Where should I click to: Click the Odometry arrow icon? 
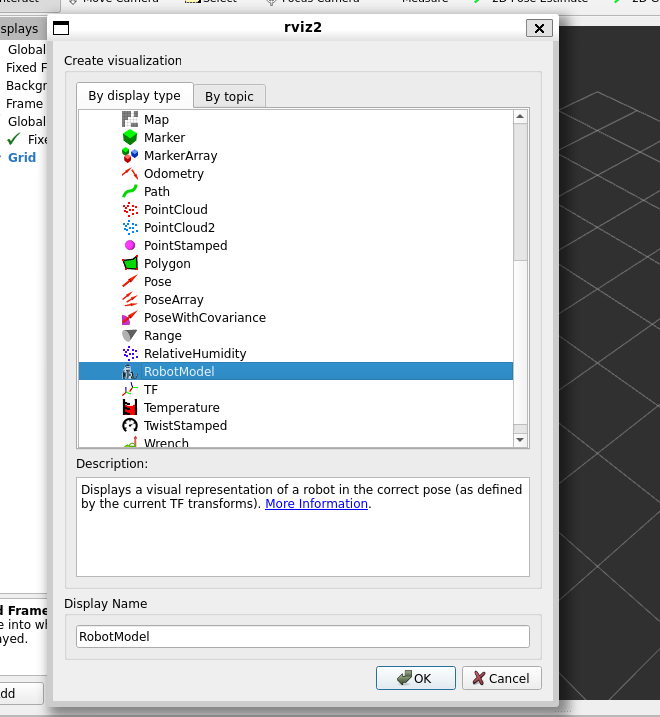pyautogui.click(x=130, y=173)
